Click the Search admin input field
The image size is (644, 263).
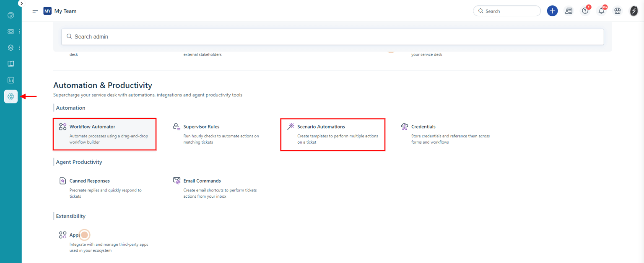point(332,37)
